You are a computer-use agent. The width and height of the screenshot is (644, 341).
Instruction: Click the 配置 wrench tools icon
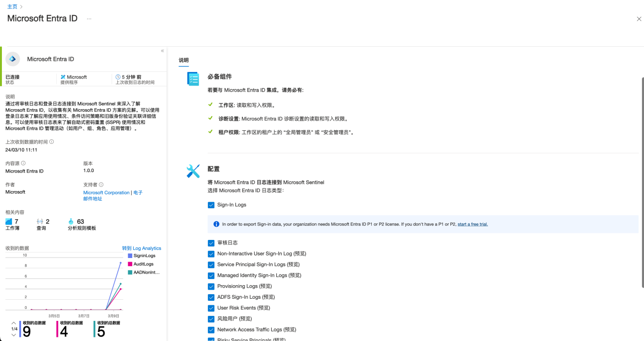[x=193, y=171]
